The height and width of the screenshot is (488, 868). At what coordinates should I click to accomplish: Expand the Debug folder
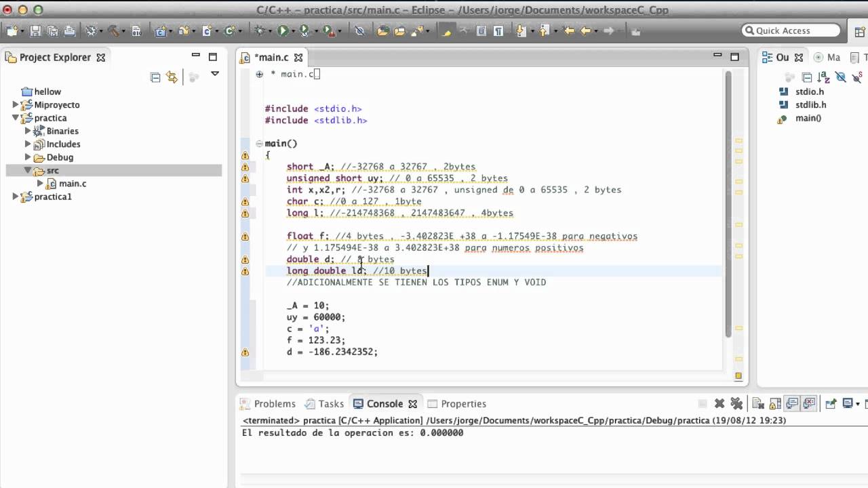tap(28, 157)
